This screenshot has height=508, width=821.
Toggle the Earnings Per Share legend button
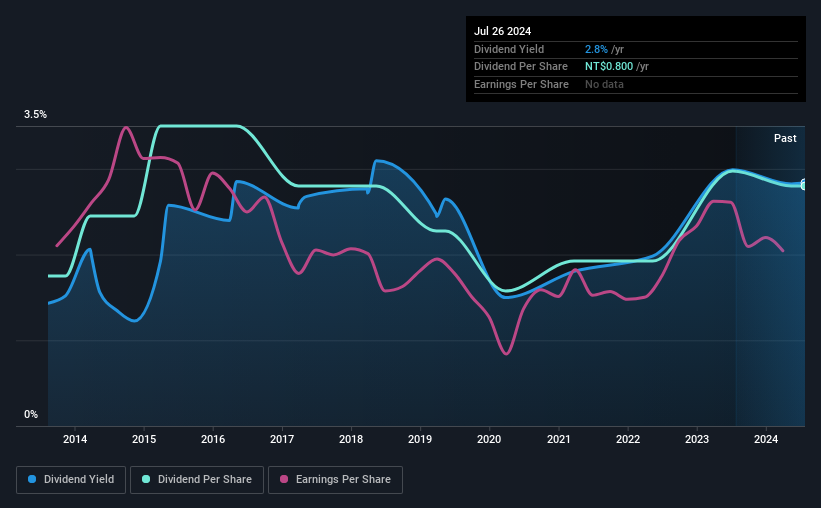(335, 480)
